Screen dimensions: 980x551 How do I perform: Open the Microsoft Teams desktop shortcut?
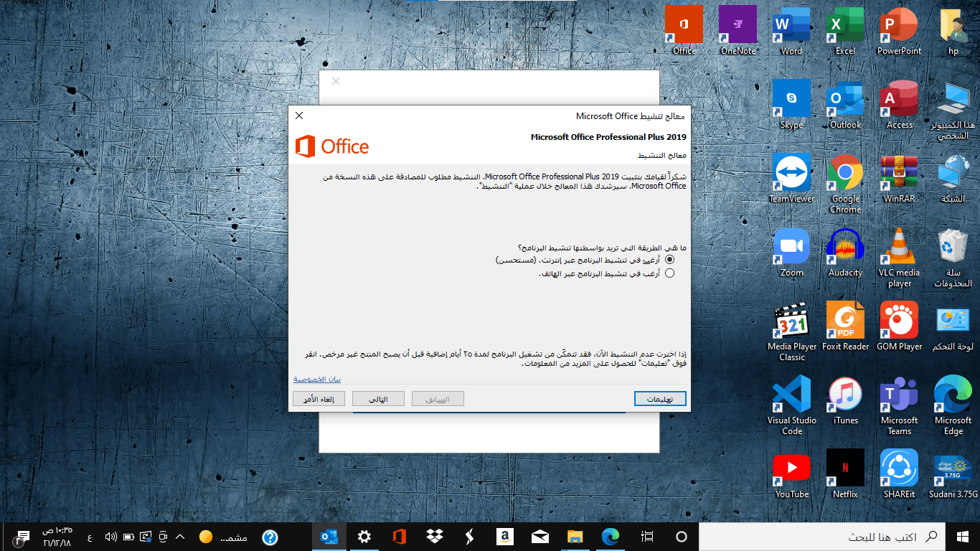(899, 406)
